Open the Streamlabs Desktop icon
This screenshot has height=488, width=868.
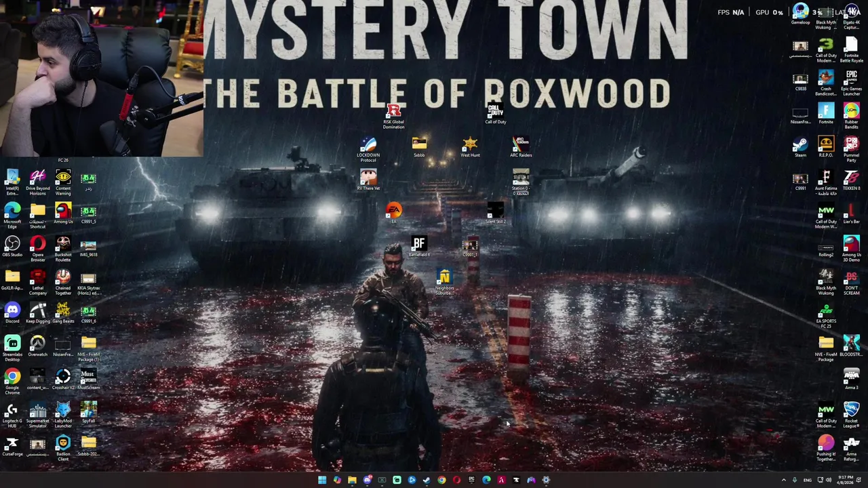(12, 349)
